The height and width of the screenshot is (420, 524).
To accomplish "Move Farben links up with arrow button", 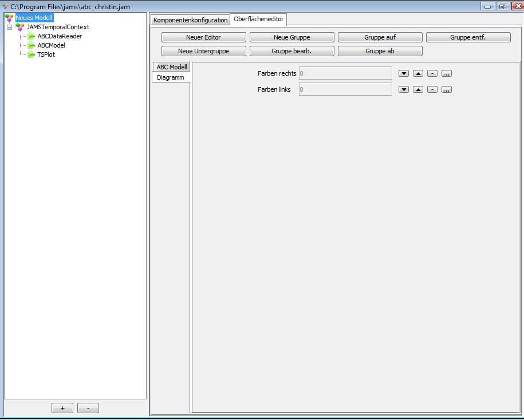I will click(x=418, y=89).
